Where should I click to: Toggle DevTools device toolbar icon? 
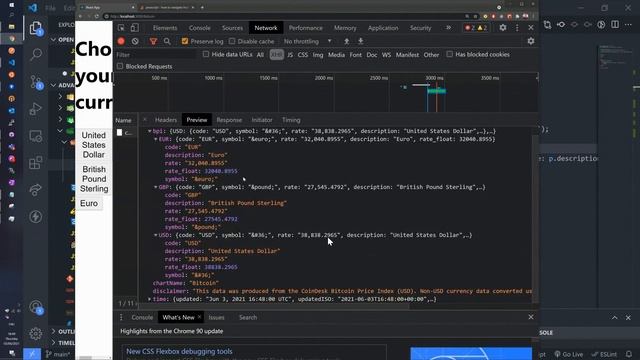(135, 28)
